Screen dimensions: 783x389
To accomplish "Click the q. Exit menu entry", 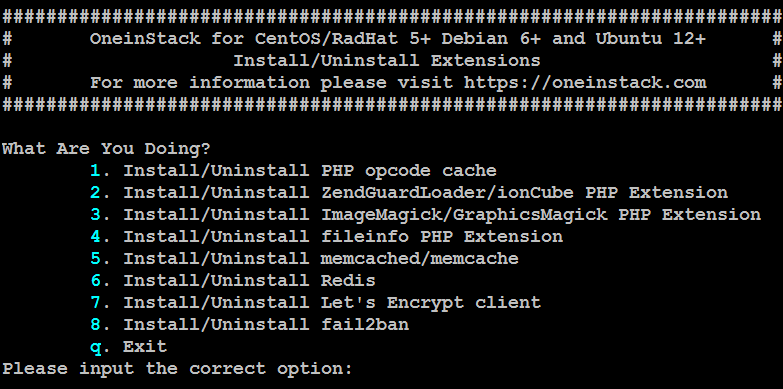I will [128, 347].
